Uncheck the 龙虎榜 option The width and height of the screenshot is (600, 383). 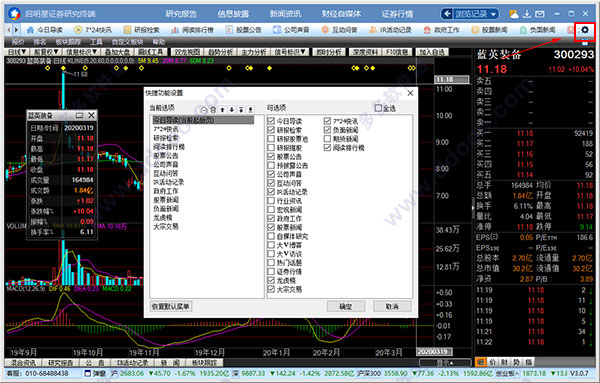tap(271, 280)
